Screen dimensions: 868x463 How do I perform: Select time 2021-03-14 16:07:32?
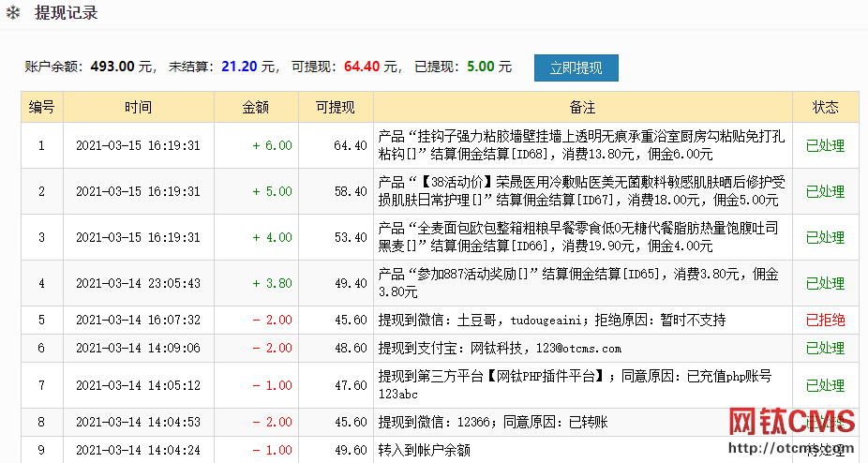point(138,320)
